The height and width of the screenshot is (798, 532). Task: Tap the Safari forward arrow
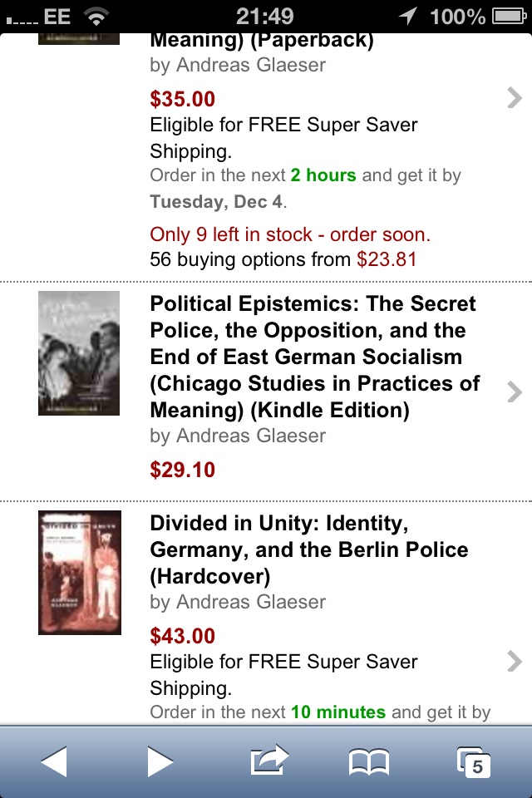(x=160, y=761)
